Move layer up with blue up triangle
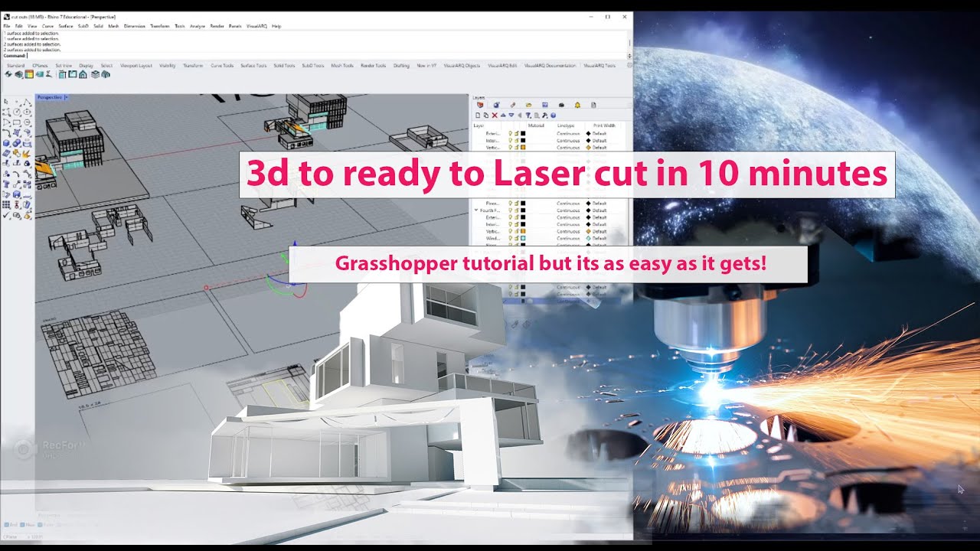Viewport: 980px width, 551px height. 503,116
